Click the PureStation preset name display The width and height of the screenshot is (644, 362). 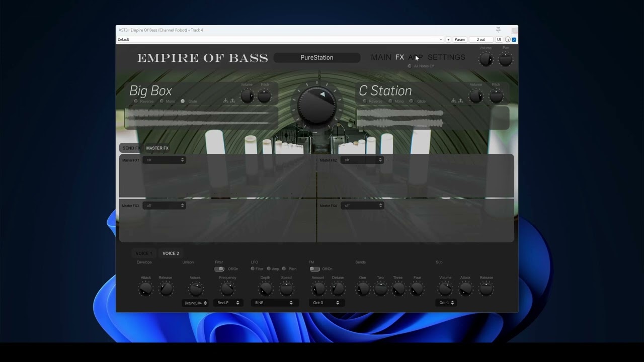click(x=317, y=58)
